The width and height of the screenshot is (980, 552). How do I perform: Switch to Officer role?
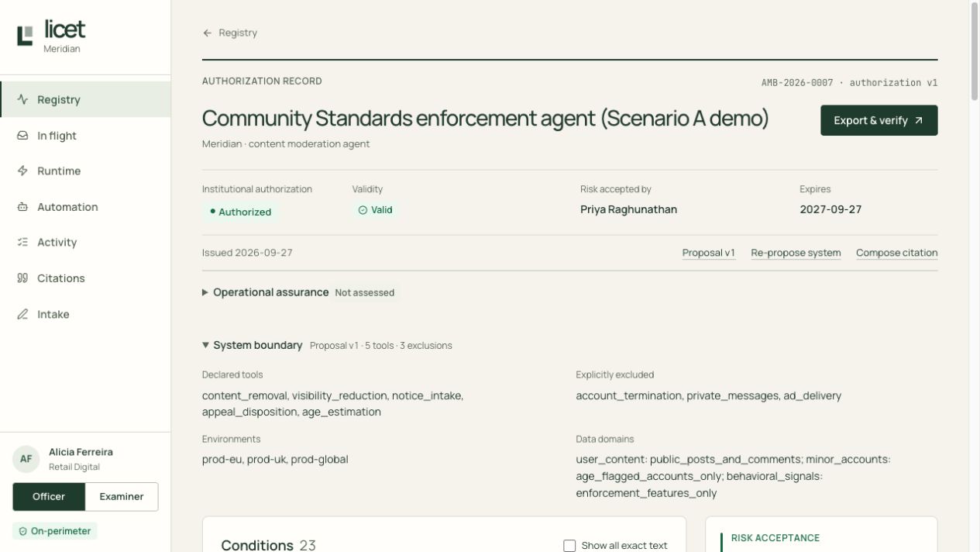coord(49,496)
